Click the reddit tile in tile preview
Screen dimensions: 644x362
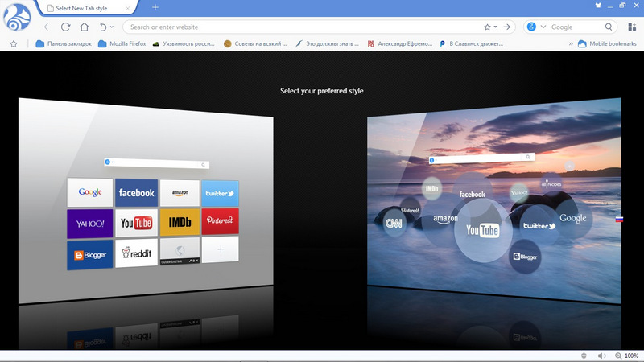[x=136, y=253]
